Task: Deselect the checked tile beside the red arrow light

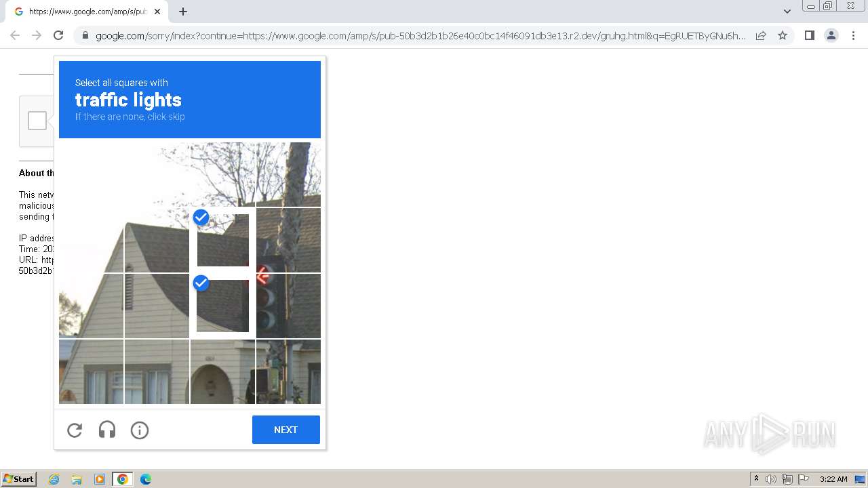Action: coord(222,306)
